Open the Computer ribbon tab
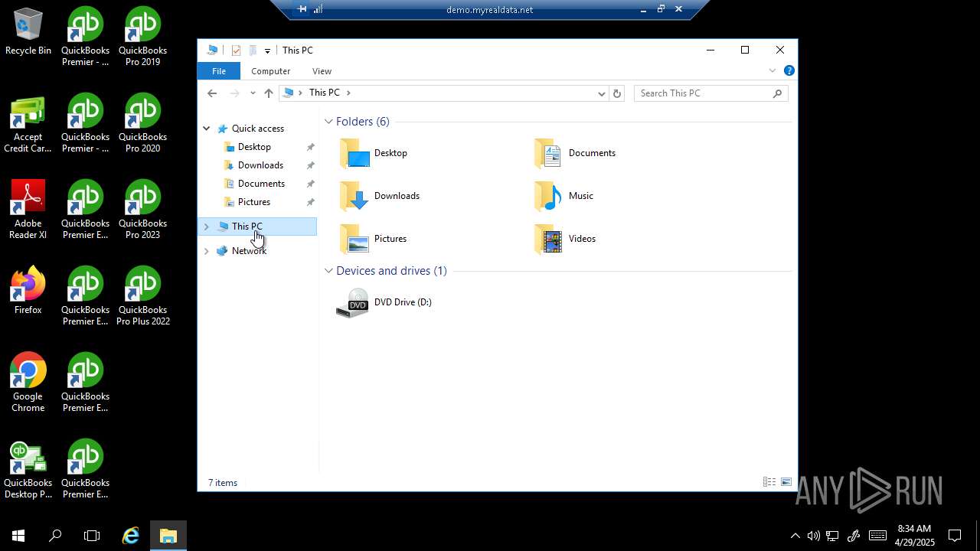Screen dimensions: 980x551 click(x=271, y=71)
